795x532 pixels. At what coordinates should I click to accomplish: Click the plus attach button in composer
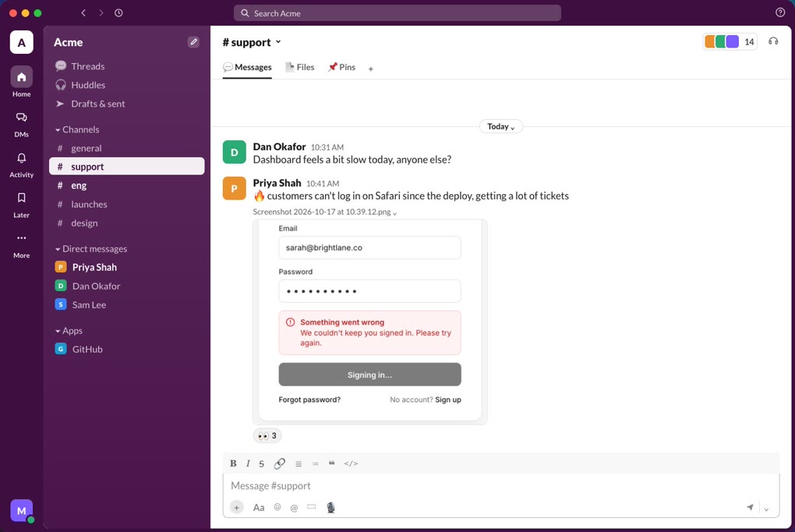click(237, 507)
